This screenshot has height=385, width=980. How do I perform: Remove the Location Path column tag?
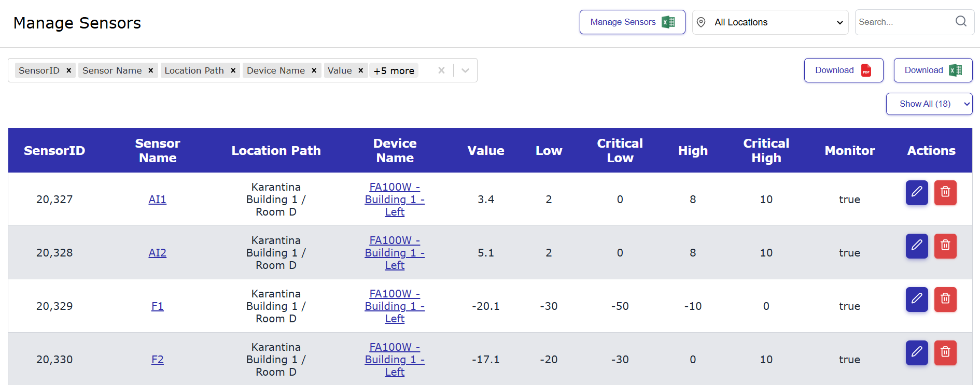(x=233, y=70)
